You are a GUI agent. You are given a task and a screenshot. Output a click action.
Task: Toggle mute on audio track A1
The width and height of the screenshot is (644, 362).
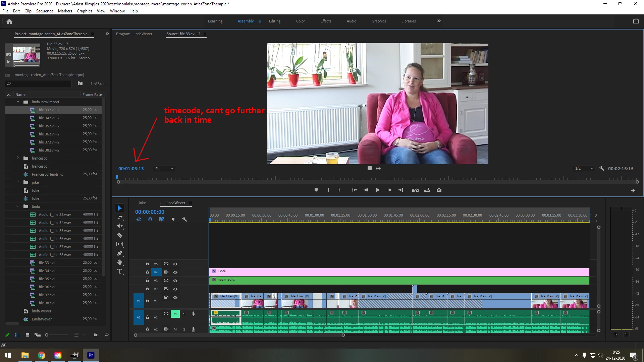click(175, 314)
